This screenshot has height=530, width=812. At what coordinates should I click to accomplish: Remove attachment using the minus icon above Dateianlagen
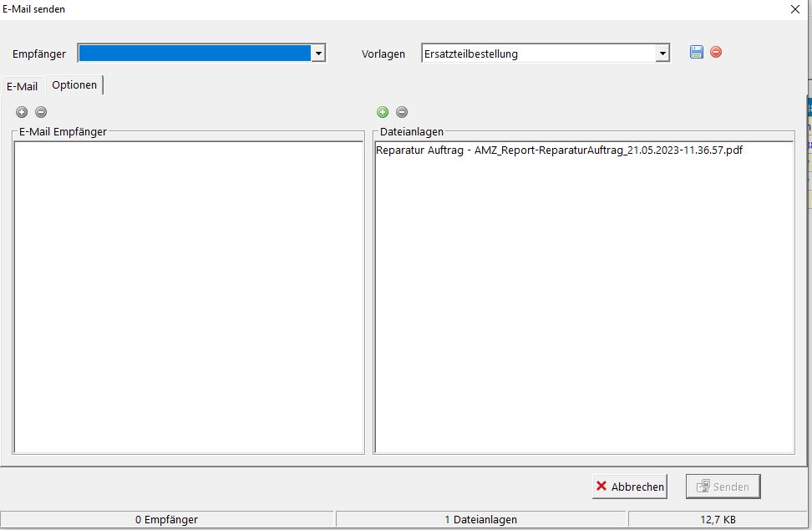point(402,112)
